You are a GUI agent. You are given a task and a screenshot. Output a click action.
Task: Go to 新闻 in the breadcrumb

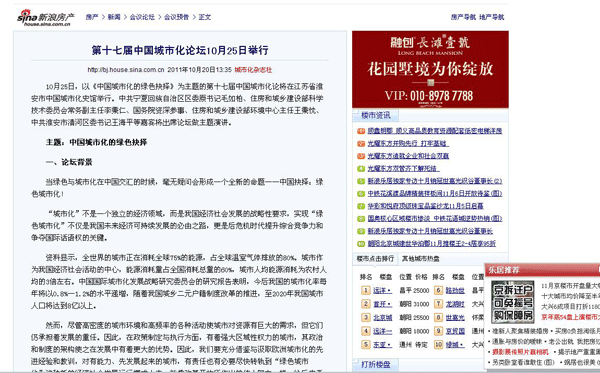114,17
